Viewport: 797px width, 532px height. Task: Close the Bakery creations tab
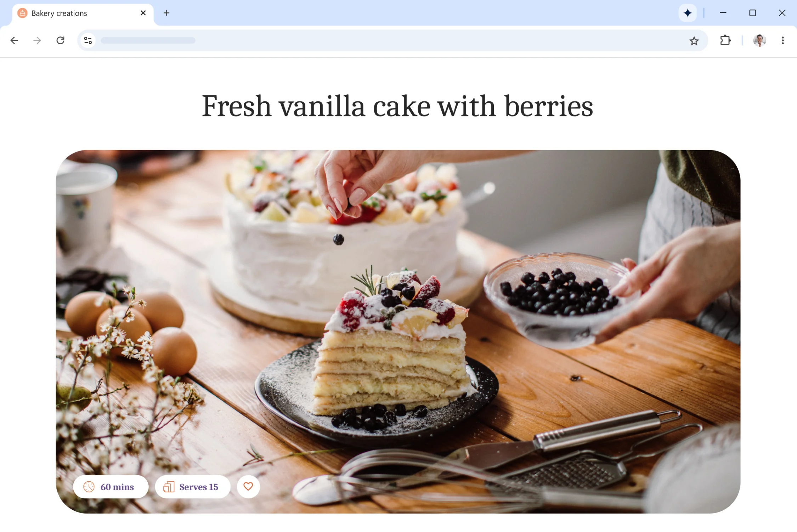coord(143,13)
